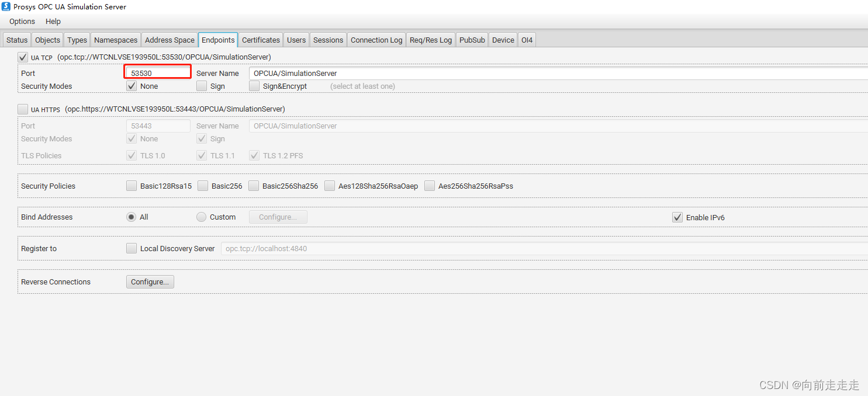Enable Sign&Encrypt security mode

(254, 86)
